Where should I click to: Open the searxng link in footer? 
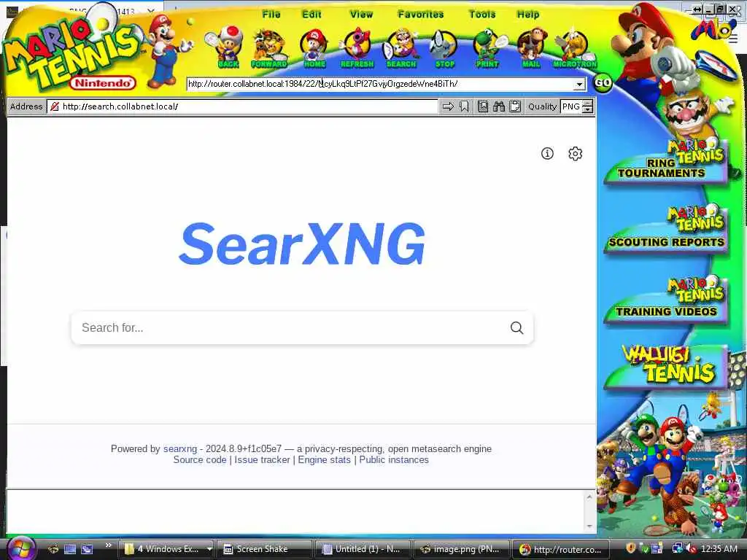point(180,448)
